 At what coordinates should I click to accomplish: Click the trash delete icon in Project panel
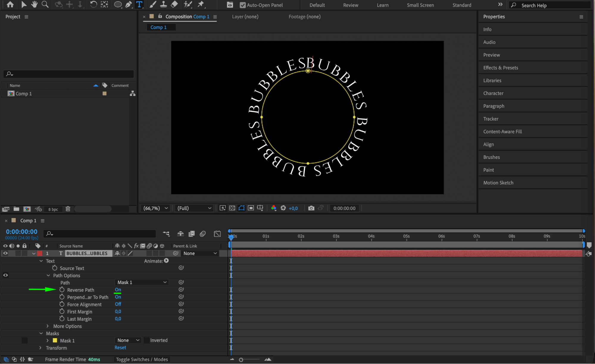(x=68, y=209)
